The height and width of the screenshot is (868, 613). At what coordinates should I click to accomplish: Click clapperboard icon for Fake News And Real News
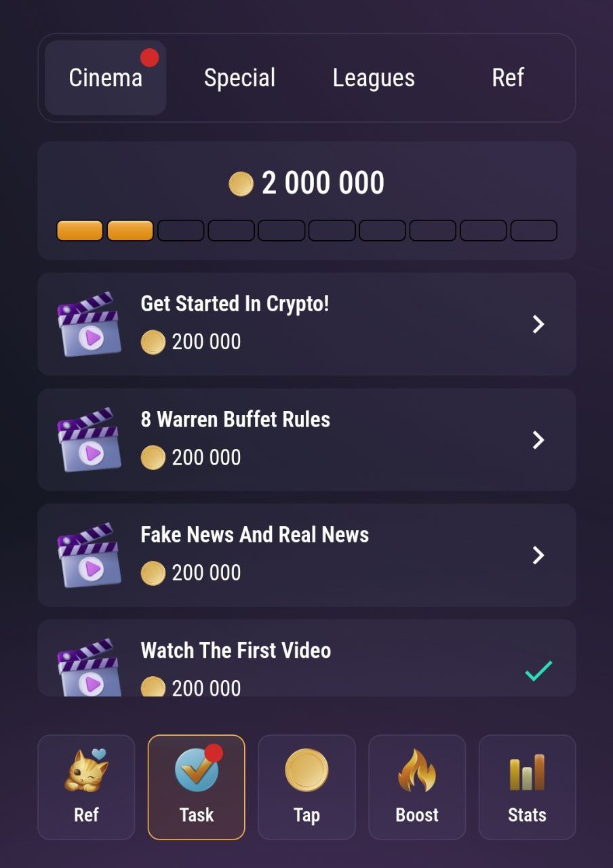(x=90, y=555)
